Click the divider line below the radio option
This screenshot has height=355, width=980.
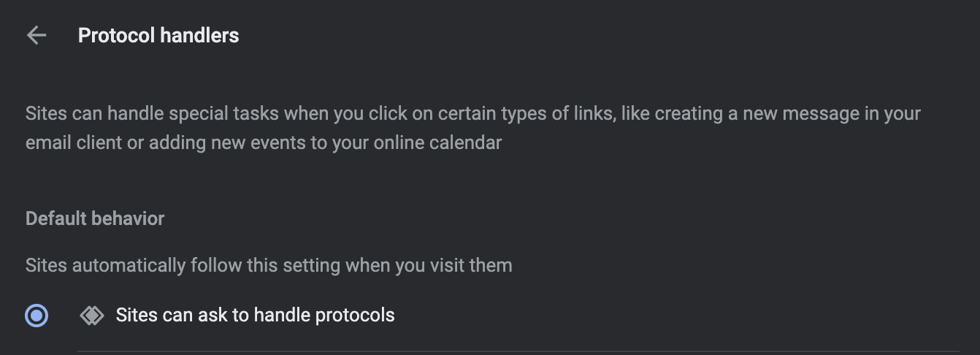(518, 351)
